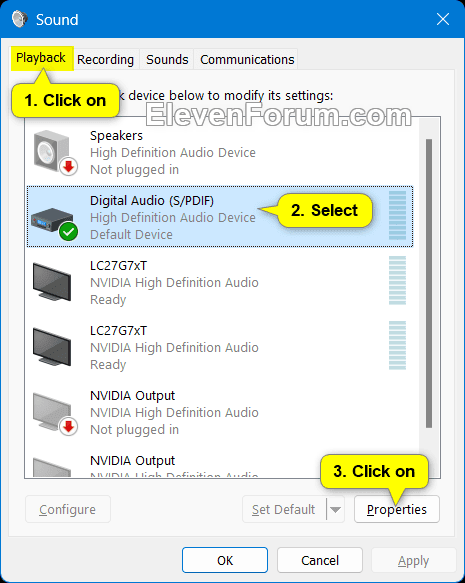Click the Configure button
This screenshot has width=465, height=583.
coord(68,509)
